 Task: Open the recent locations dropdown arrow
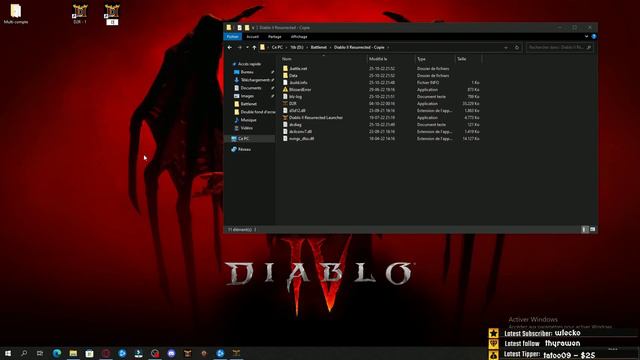pyautogui.click(x=247, y=48)
